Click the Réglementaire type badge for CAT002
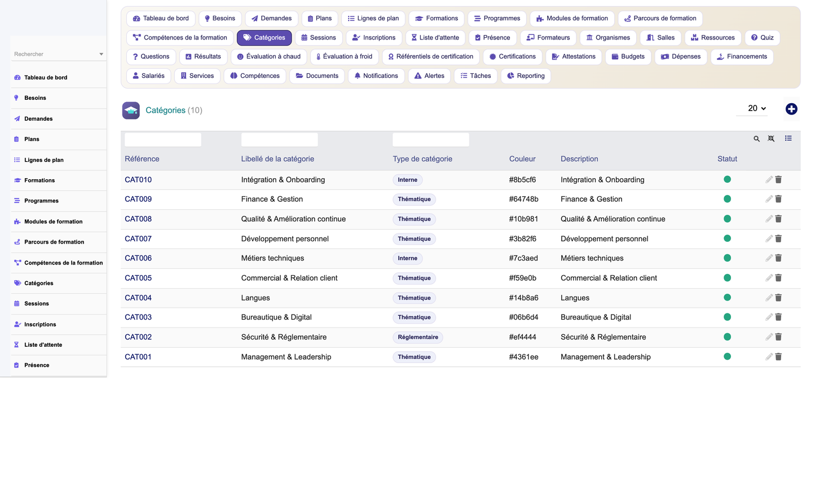 418,337
